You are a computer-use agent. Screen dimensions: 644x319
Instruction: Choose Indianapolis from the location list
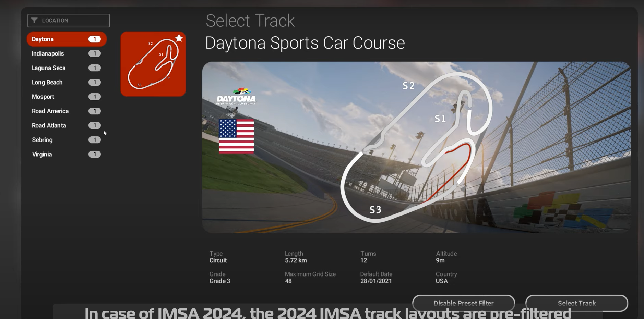[67, 53]
